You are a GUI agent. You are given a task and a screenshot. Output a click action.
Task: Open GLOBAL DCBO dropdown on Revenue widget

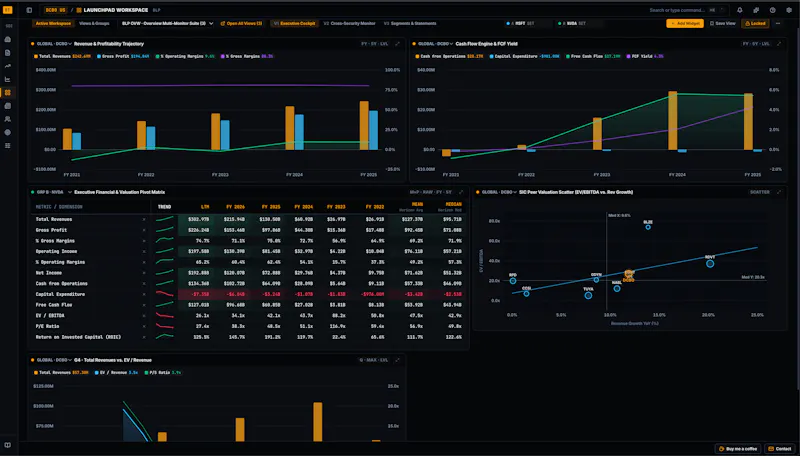coord(54,44)
